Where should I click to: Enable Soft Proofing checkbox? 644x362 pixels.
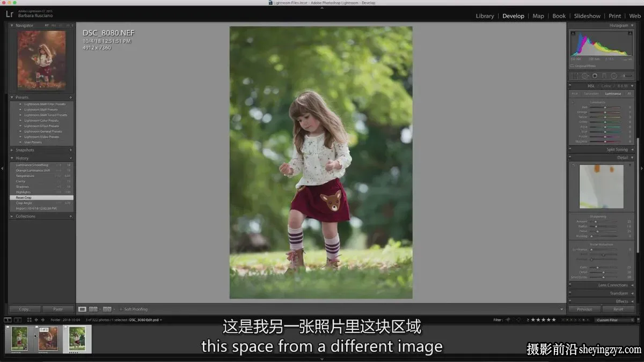tap(121, 309)
